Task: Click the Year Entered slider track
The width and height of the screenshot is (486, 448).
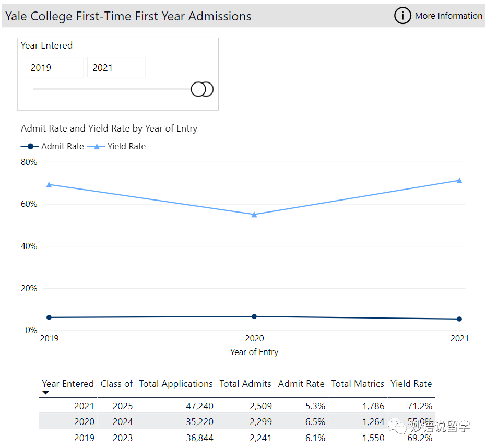Action: (x=112, y=89)
